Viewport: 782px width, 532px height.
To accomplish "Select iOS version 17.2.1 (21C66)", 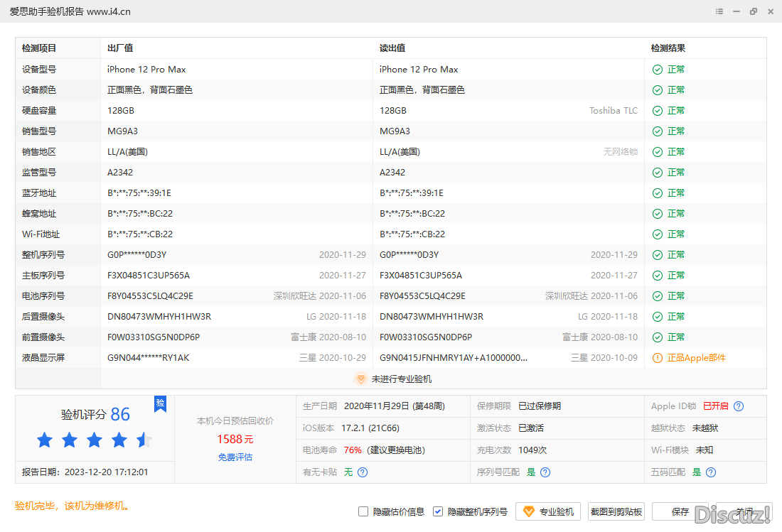I will click(370, 428).
